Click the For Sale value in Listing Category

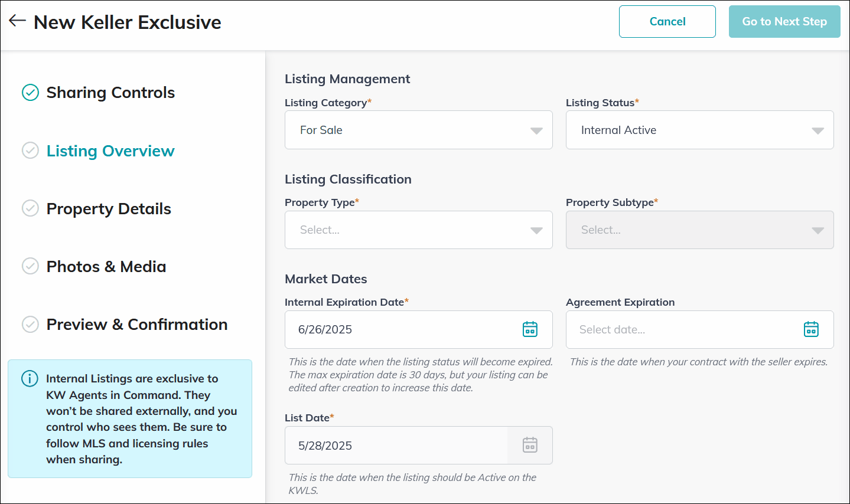321,130
